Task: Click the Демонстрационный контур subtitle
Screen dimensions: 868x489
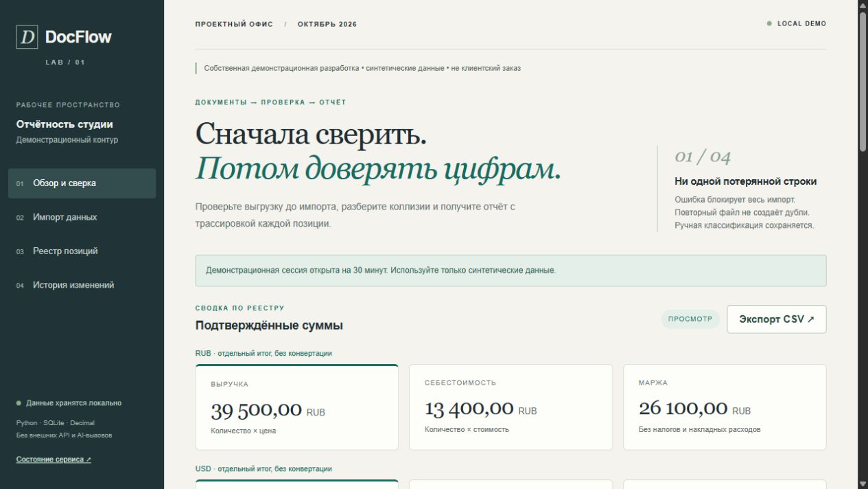Action: [67, 140]
